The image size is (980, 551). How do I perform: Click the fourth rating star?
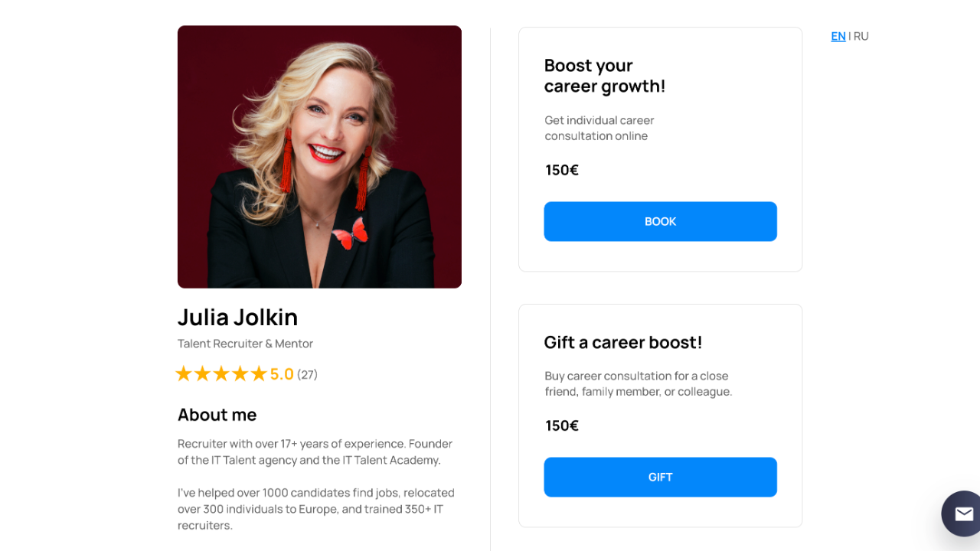pyautogui.click(x=240, y=373)
